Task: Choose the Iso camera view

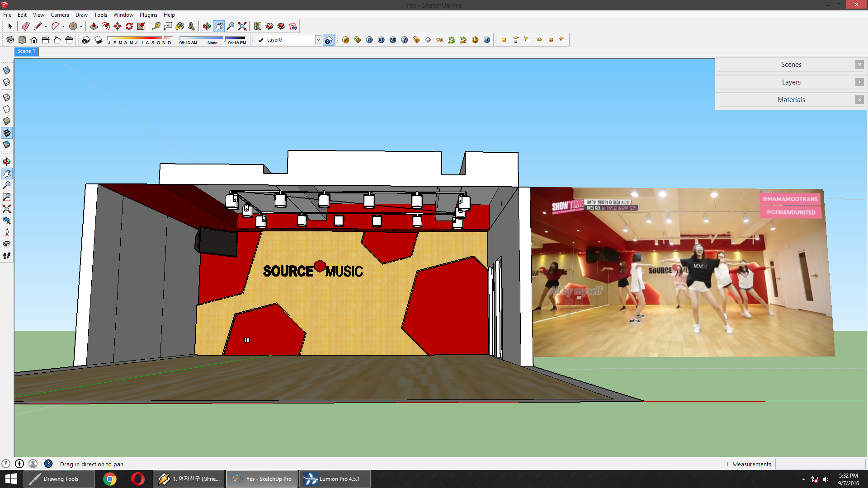Action: (x=10, y=40)
